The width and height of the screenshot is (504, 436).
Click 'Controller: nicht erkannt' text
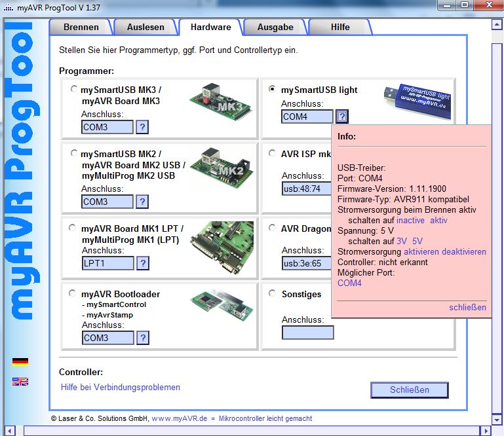[x=383, y=263]
